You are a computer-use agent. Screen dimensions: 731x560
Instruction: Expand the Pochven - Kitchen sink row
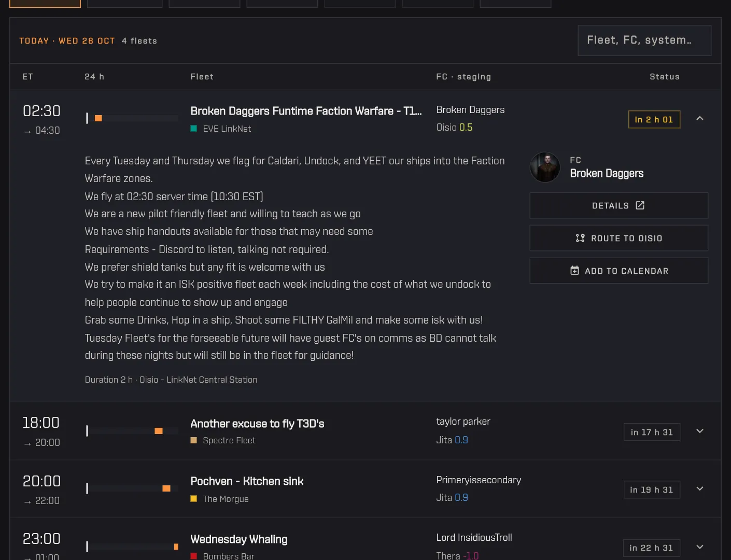699,489
